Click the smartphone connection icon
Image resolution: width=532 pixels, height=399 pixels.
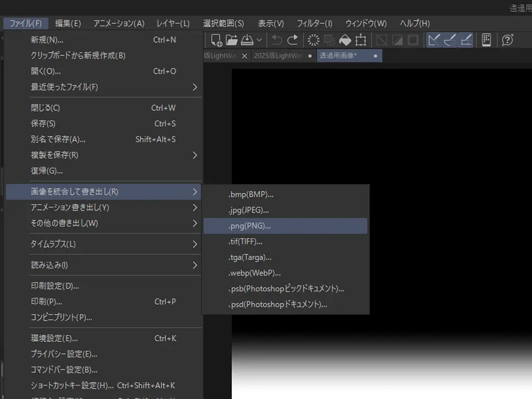tap(486, 40)
